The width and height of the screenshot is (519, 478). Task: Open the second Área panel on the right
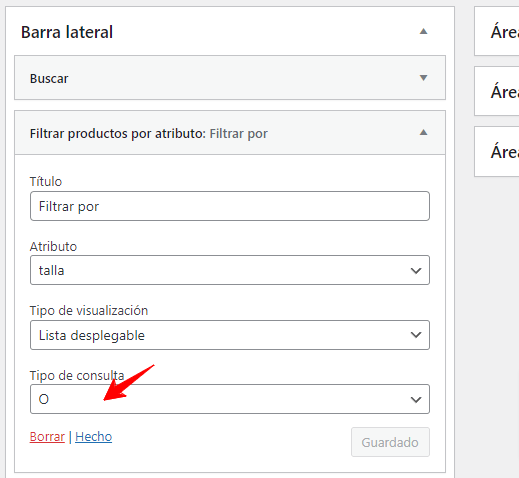497,91
